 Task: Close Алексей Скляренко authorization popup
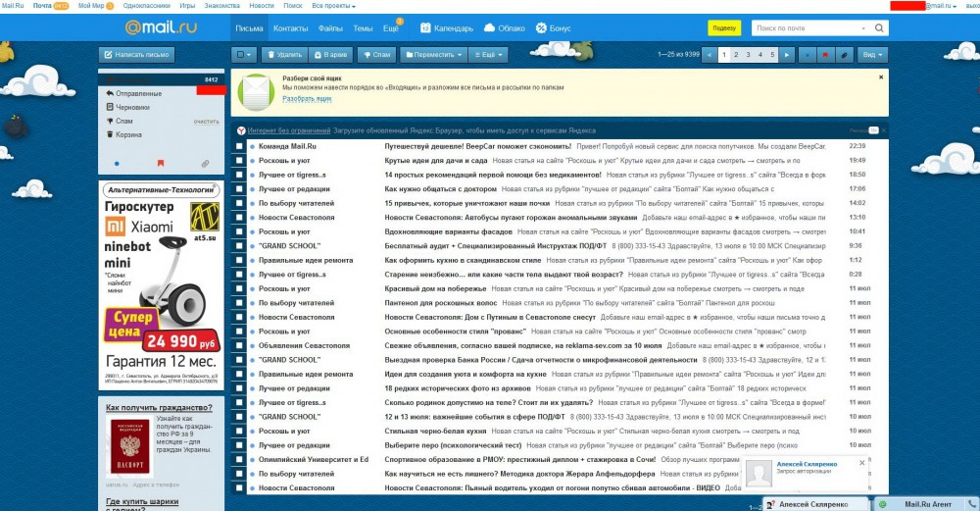861,464
